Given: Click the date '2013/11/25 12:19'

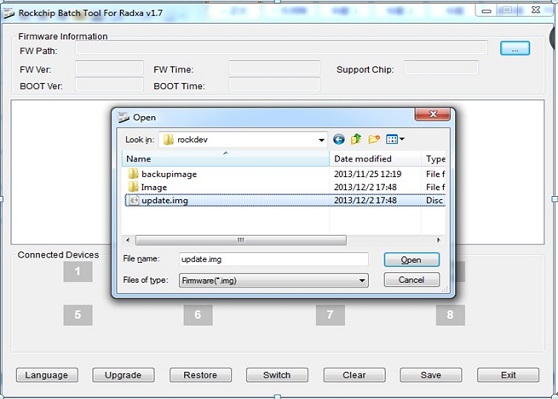Looking at the screenshot, I should click(x=368, y=174).
